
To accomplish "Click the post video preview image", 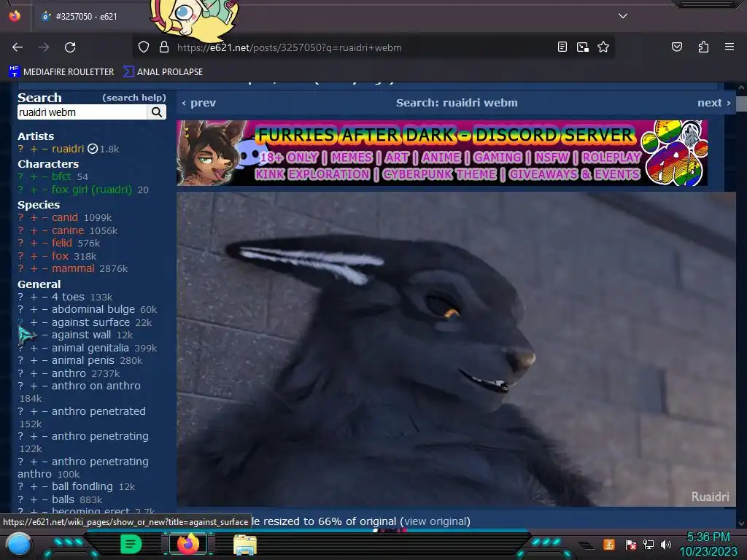I will coord(456,349).
